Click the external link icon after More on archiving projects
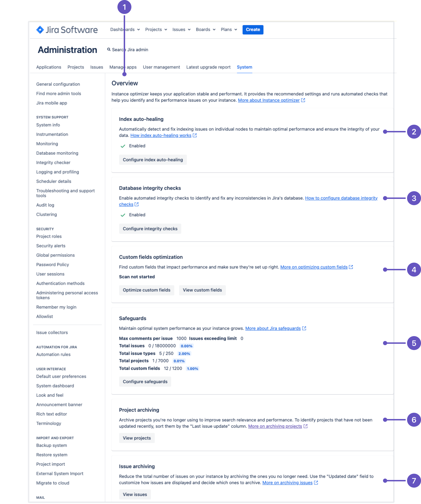 (x=305, y=426)
